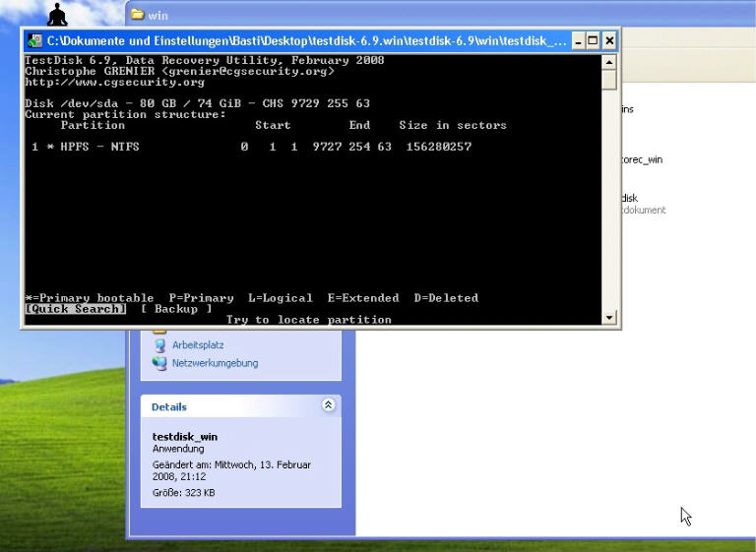Click scrollbar up arrow in console window
The width and height of the screenshot is (756, 552).
click(609, 63)
